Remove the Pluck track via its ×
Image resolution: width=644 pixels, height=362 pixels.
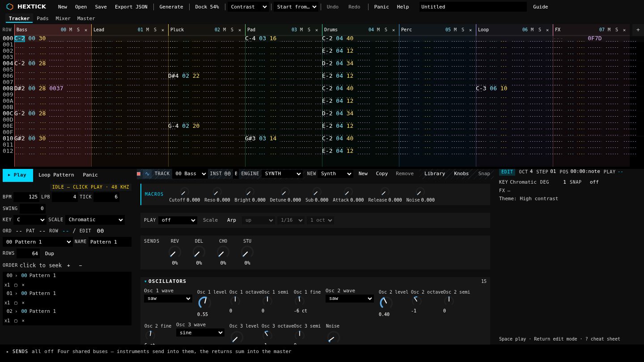tap(240, 30)
